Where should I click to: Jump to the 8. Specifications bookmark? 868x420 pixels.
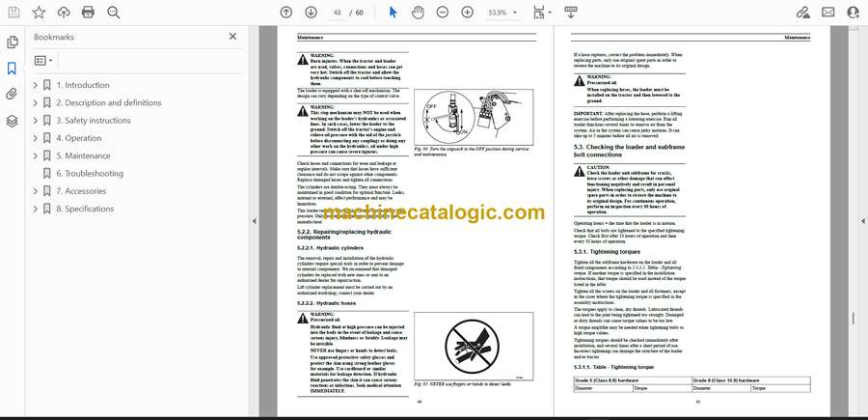85,209
